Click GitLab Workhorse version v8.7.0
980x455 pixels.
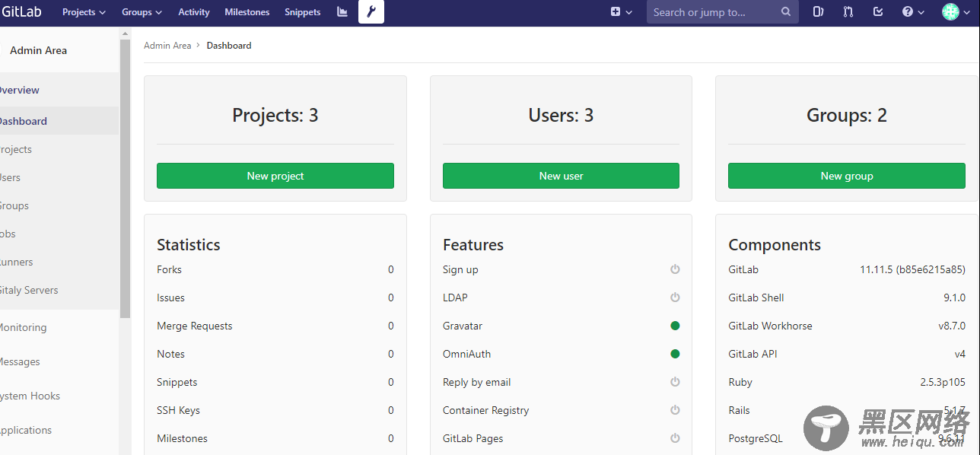(x=952, y=326)
